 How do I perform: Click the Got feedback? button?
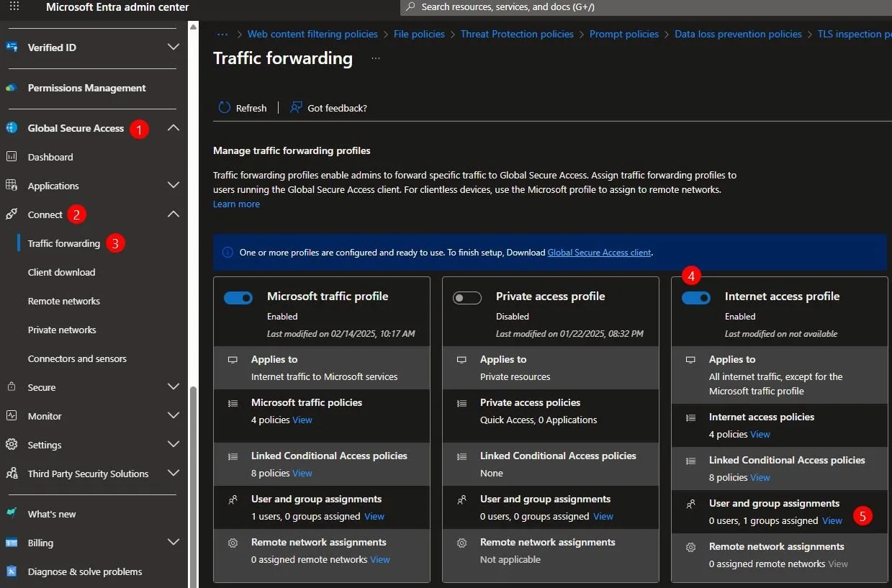click(329, 107)
